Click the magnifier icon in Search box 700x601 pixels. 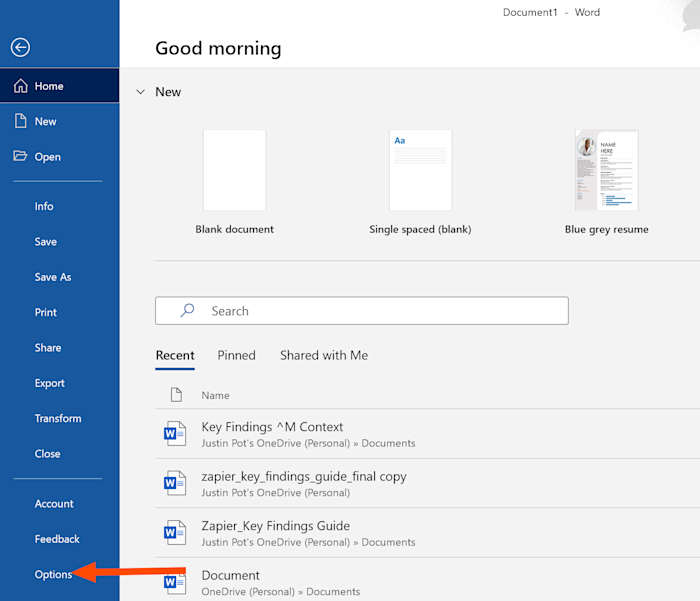(188, 310)
